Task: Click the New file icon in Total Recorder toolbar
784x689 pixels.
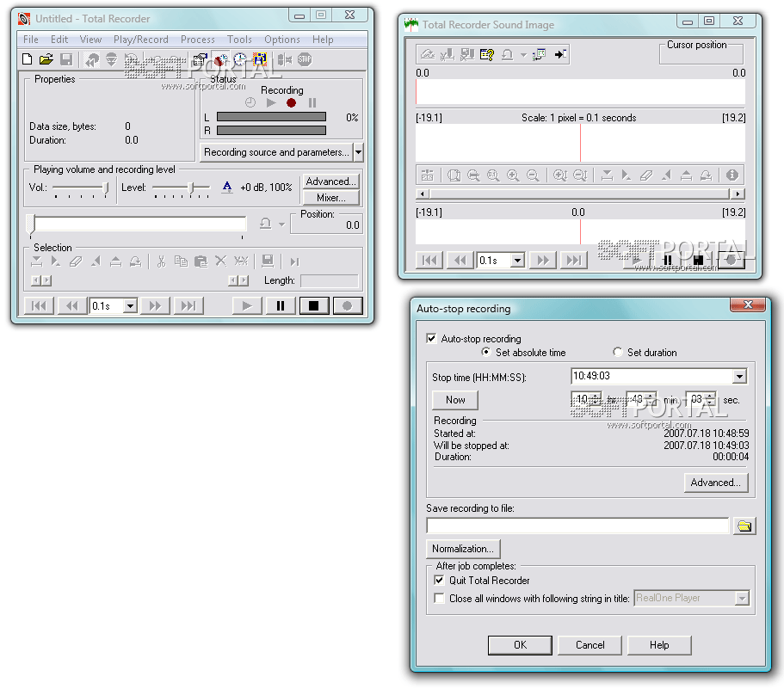Action: (28, 59)
